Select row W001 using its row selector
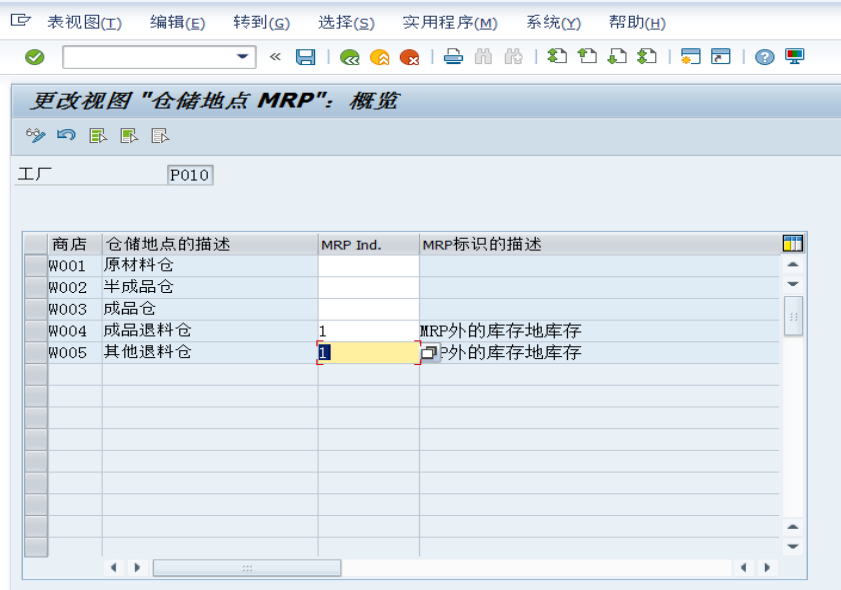This screenshot has height=590, width=841. coord(36,266)
